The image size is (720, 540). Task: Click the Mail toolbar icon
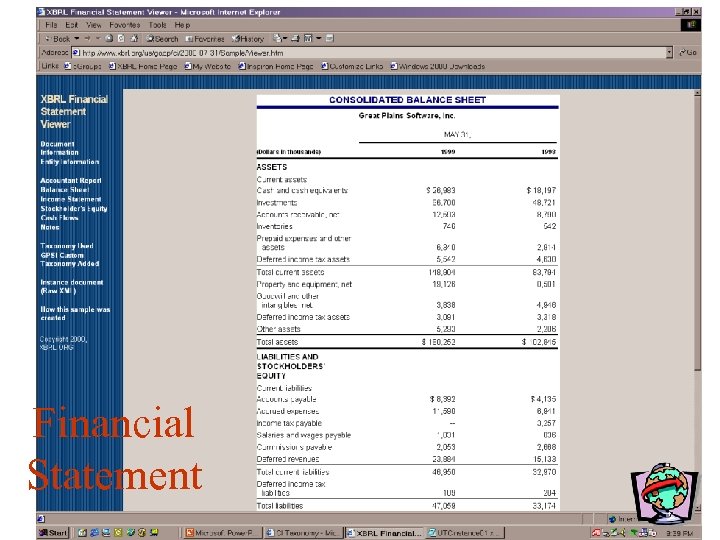pyautogui.click(x=277, y=39)
